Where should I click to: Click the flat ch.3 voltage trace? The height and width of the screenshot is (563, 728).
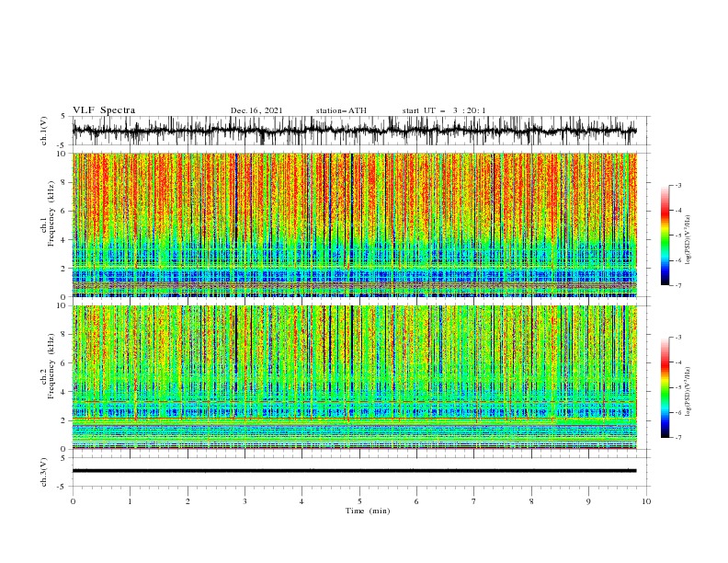pos(354,471)
